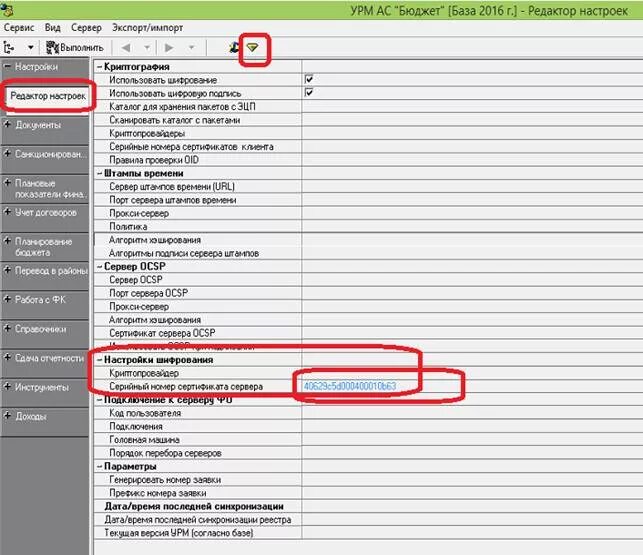The width and height of the screenshot is (643, 555).
Task: Toggle the Использовать шифрование checkbox
Action: pyautogui.click(x=309, y=79)
